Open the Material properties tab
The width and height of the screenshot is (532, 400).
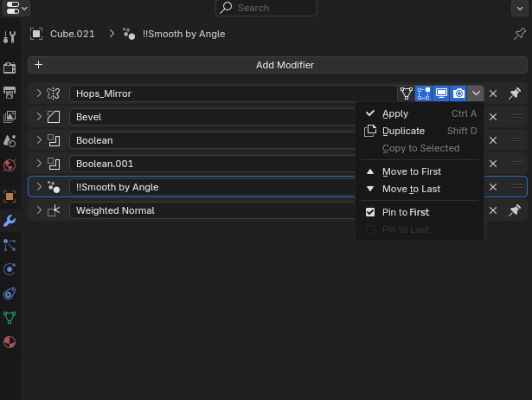10,342
